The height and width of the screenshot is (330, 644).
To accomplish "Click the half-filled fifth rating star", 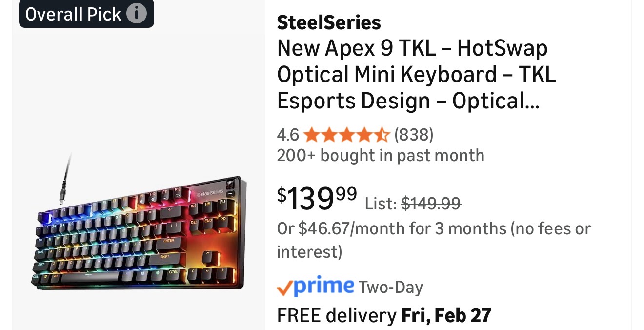I will tap(382, 134).
